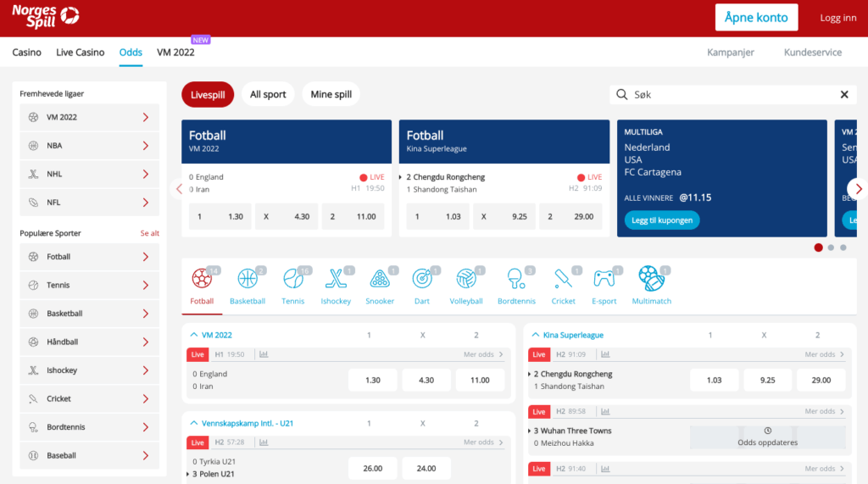Open statistics icon for Tyrkia U21 match

click(264, 442)
